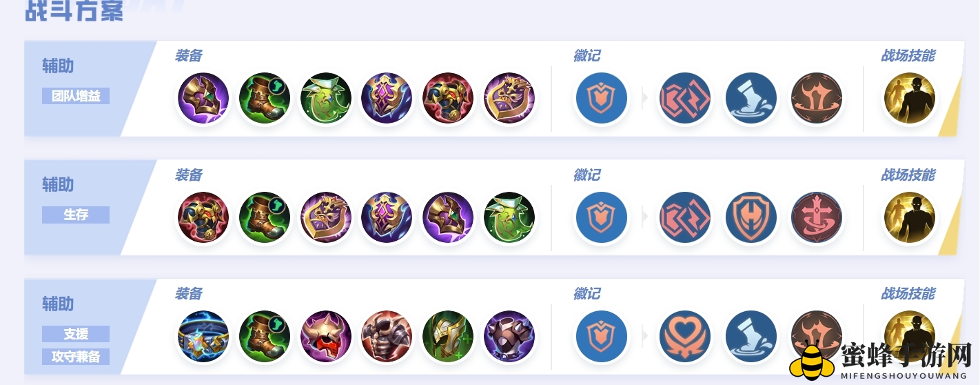Open the 蜜蜂手游网 watermark logo
This screenshot has height=385, width=980.
pos(880,358)
